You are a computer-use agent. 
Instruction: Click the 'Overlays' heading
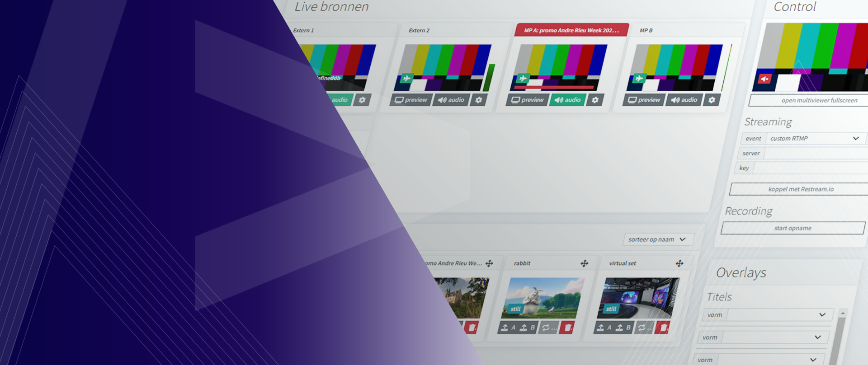click(x=741, y=272)
